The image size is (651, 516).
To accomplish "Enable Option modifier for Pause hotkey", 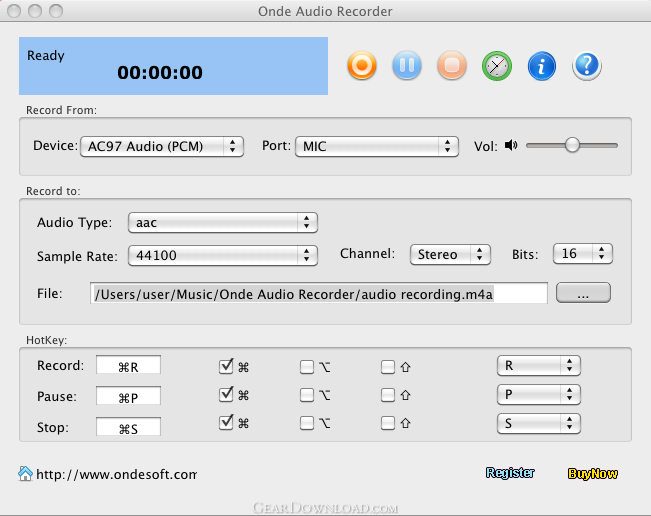I will [x=307, y=395].
